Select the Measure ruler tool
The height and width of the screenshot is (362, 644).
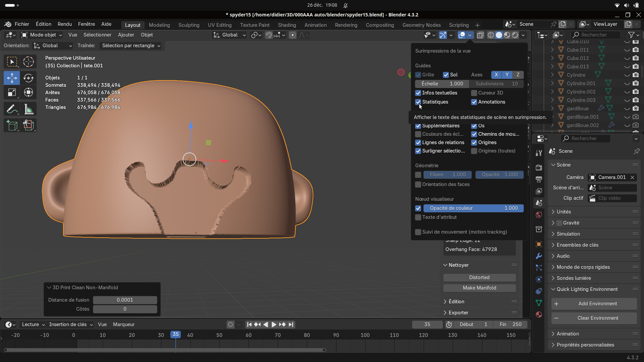click(x=29, y=109)
